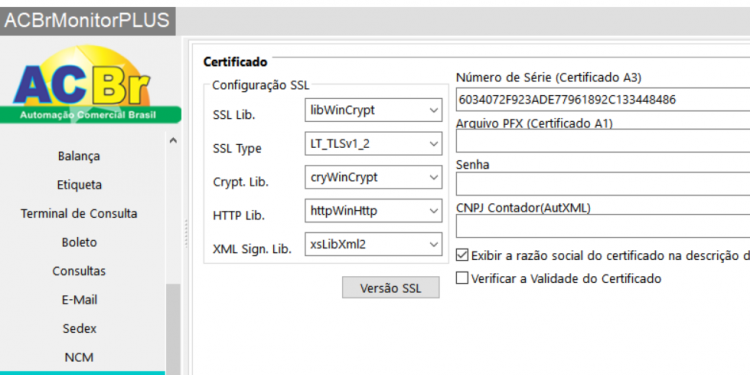Open the Etiqueta section
Image resolution: width=750 pixels, height=375 pixels.
79,185
